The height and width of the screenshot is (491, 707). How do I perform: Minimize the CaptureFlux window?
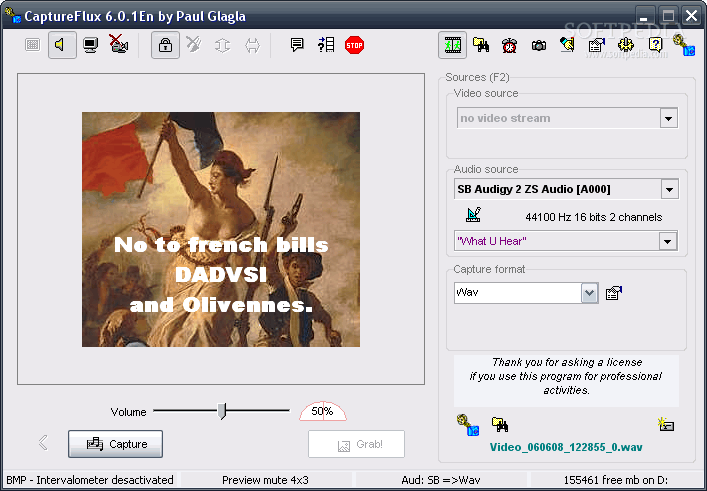coord(644,17)
